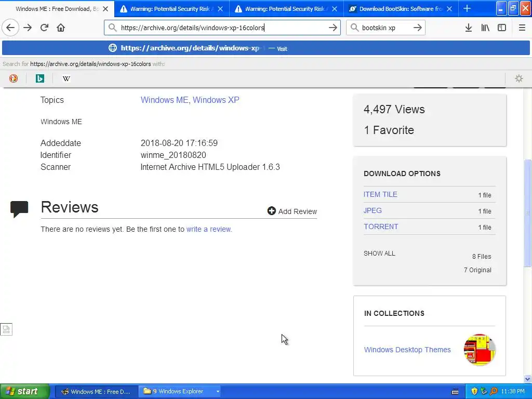
Task: Download the TORRENT file
Action: 381,227
